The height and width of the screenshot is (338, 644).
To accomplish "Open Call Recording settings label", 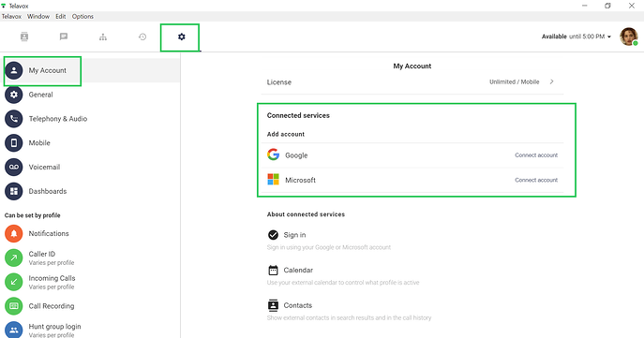I will (x=52, y=306).
